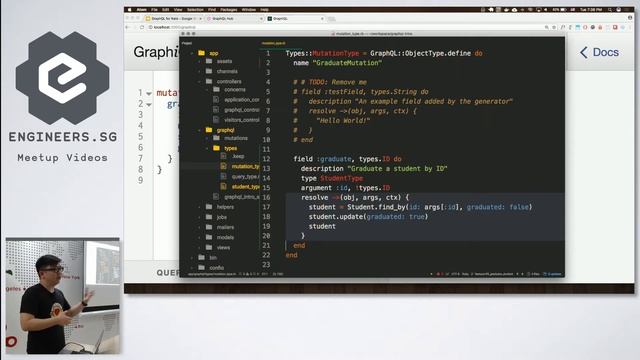Open Docs panel in GraphiQL
Viewport: 640px width, 360px height.
point(600,52)
